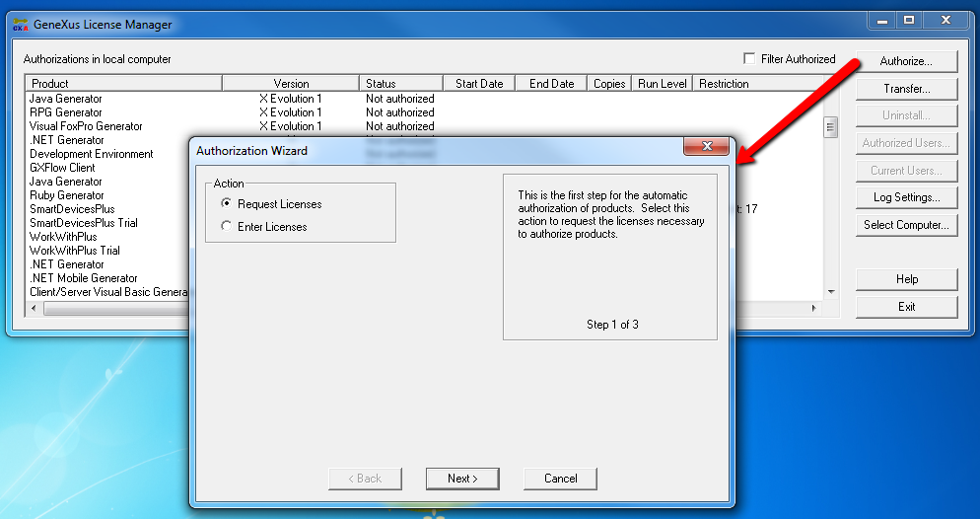The height and width of the screenshot is (519, 980).
Task: Click the Start Date column header
Action: point(479,83)
